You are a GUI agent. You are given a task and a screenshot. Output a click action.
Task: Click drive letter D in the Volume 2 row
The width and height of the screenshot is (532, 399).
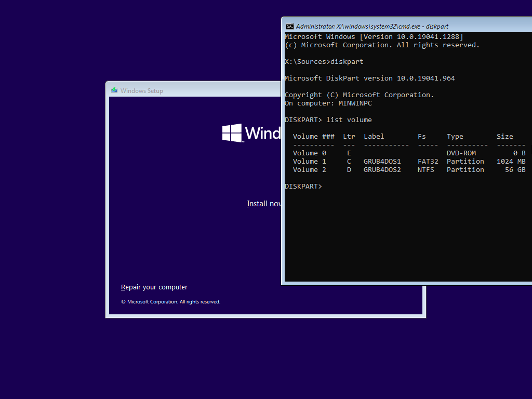point(349,170)
